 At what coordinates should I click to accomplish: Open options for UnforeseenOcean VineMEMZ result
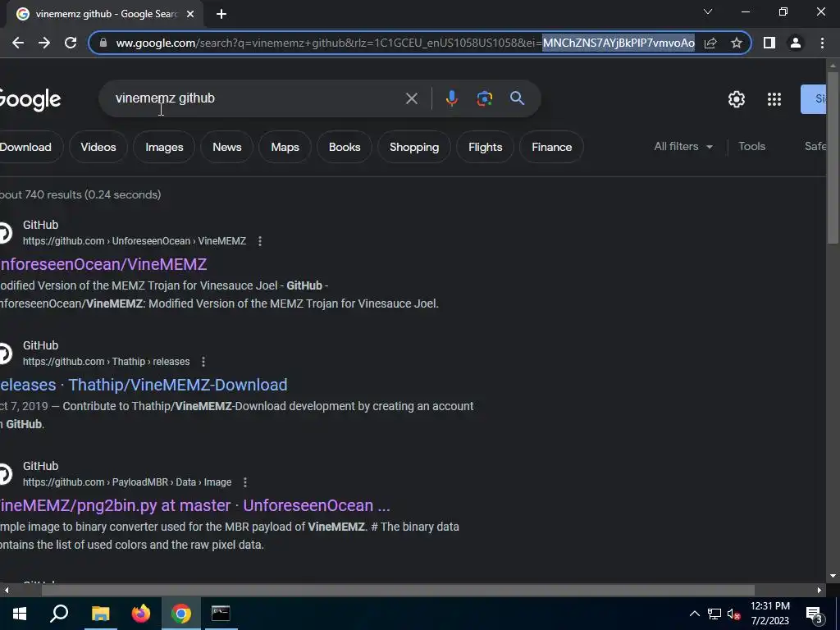[260, 241]
